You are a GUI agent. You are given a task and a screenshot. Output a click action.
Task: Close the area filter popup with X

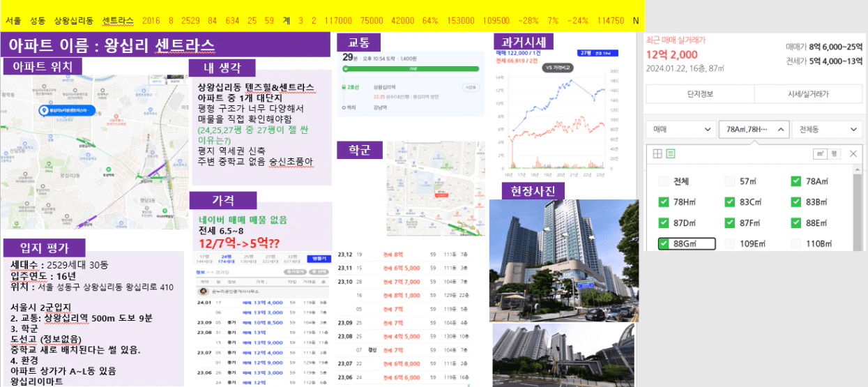[853, 153]
